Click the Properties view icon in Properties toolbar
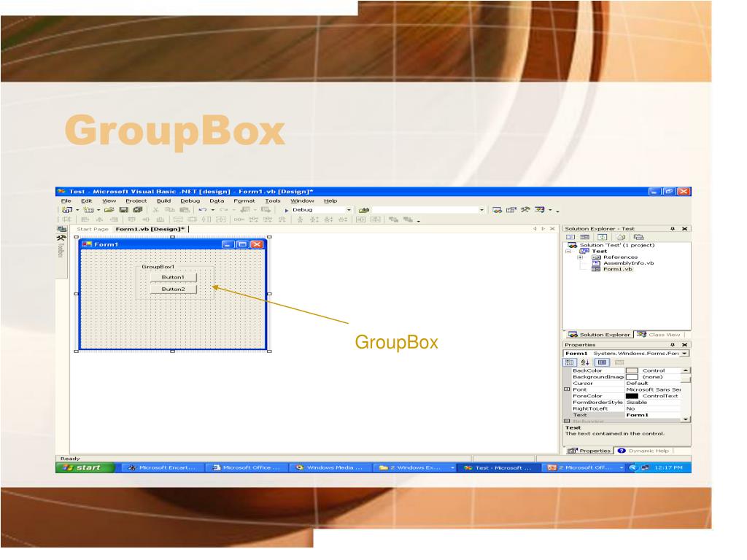 [x=602, y=362]
